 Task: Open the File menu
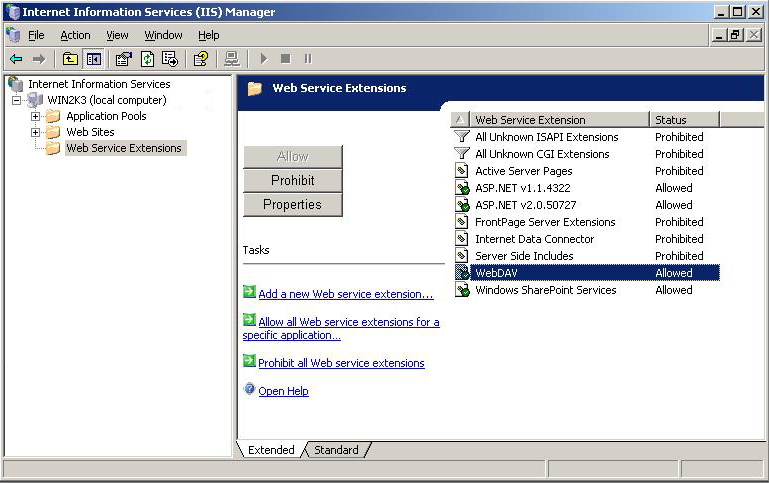[36, 35]
